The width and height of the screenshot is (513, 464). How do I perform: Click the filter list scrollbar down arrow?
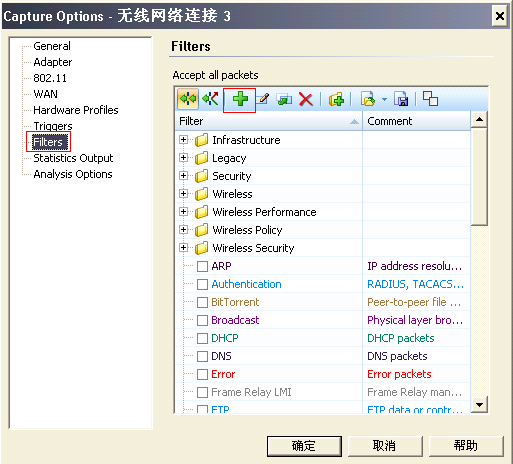coord(479,405)
